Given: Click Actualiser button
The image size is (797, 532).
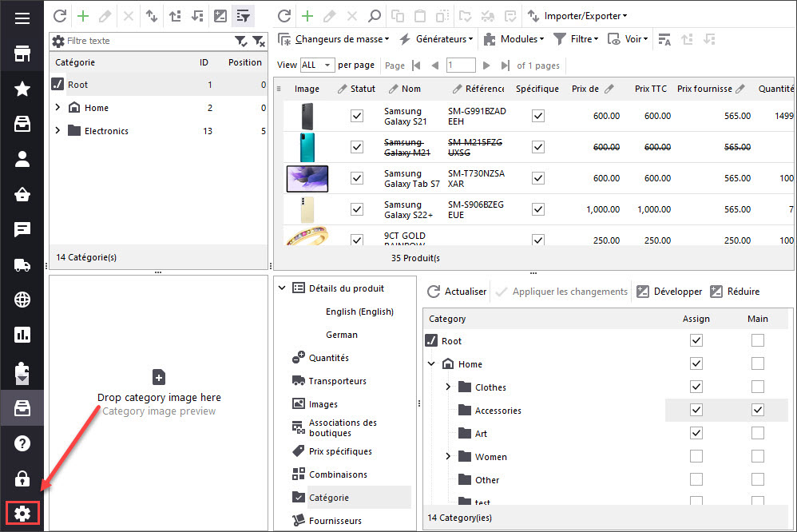Looking at the screenshot, I should click(x=457, y=292).
